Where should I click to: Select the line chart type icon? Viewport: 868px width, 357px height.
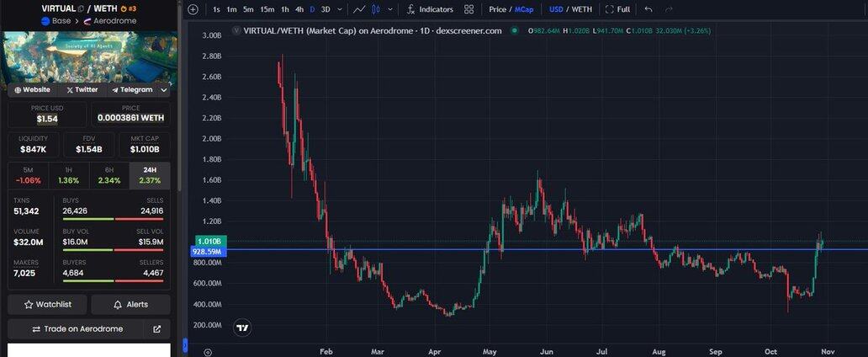[x=359, y=9]
